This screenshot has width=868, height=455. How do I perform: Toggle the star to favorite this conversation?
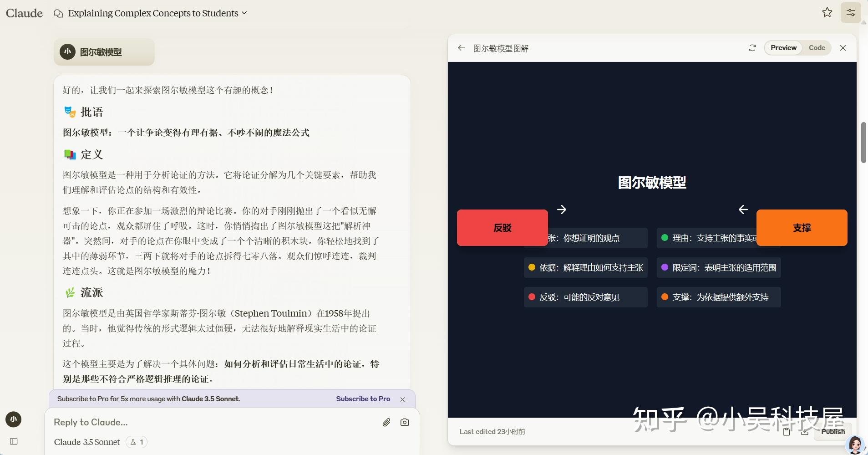point(826,12)
